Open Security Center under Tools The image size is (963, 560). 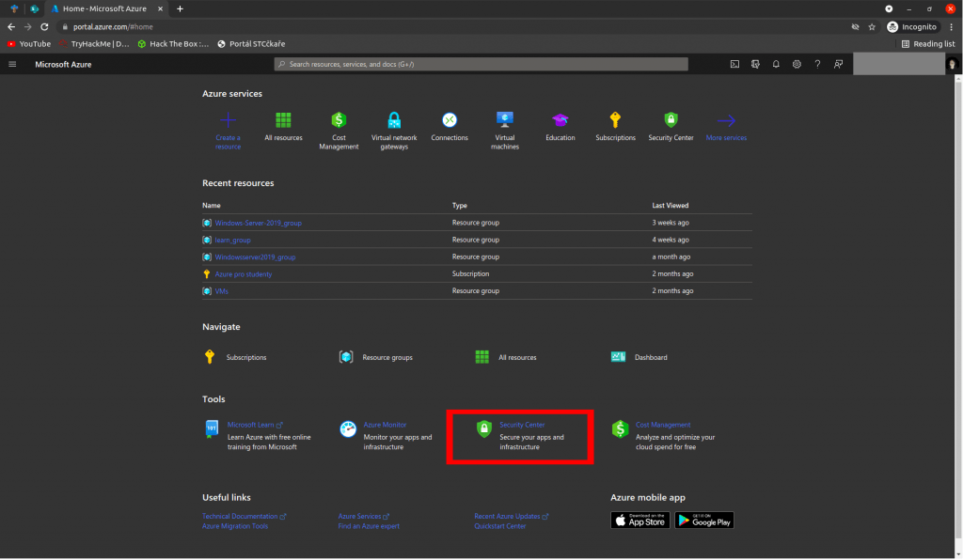click(x=522, y=426)
